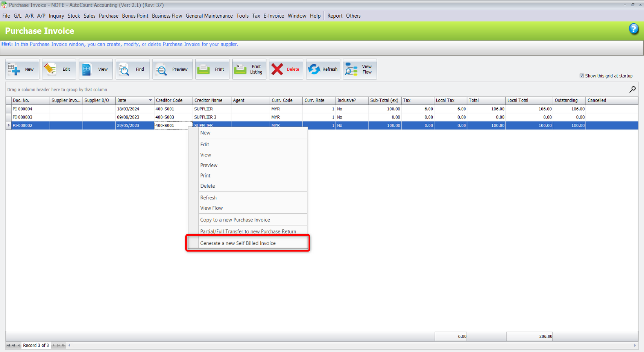Sort by the Doc. No. column header
Viewport: 644px width, 352px height.
[30, 100]
